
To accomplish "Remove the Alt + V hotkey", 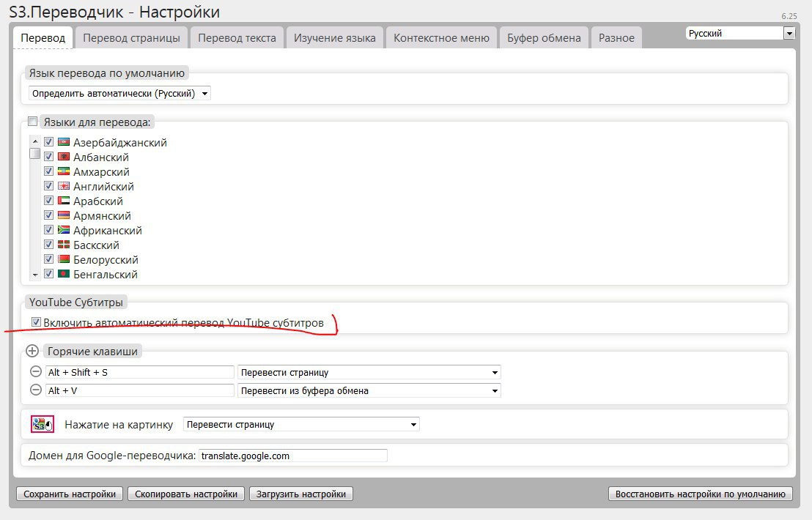I will coord(36,390).
